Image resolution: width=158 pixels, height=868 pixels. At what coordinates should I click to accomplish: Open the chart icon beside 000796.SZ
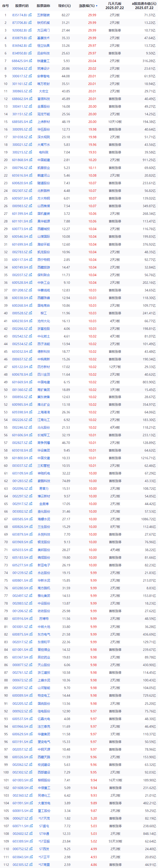(x=30, y=168)
